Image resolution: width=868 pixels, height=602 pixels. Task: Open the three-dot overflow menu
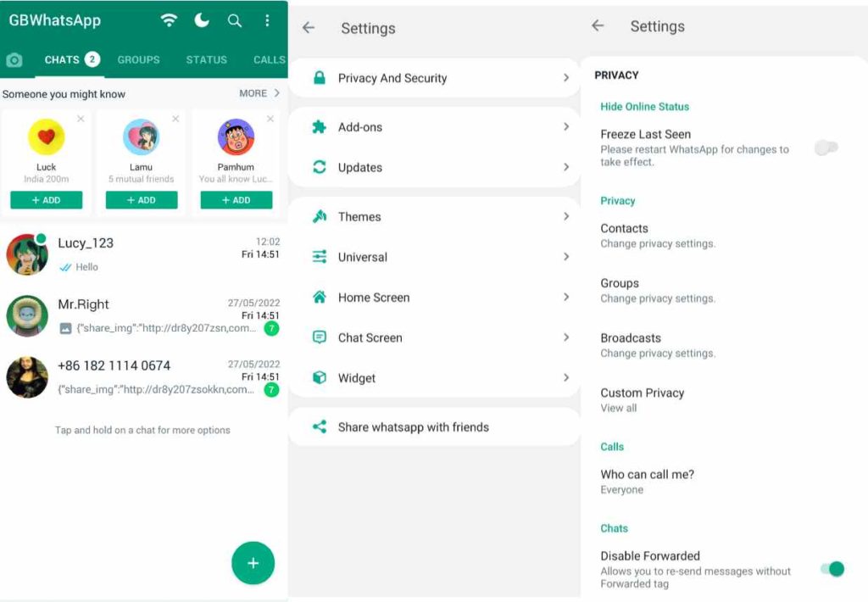(x=267, y=20)
